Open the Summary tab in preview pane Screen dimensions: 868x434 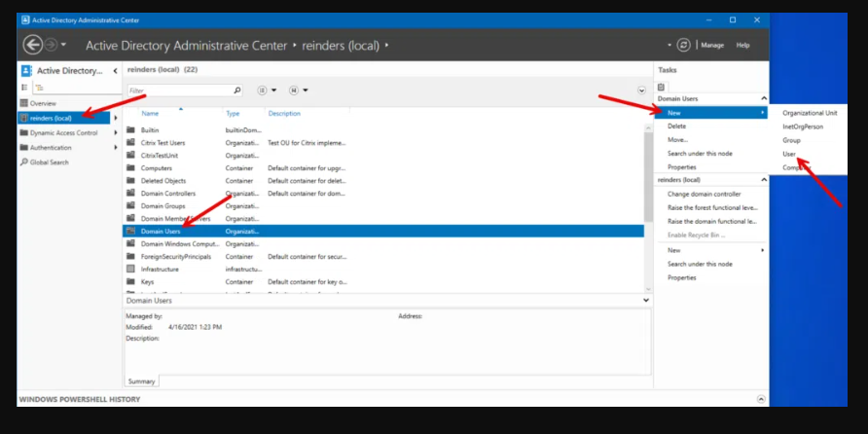140,380
